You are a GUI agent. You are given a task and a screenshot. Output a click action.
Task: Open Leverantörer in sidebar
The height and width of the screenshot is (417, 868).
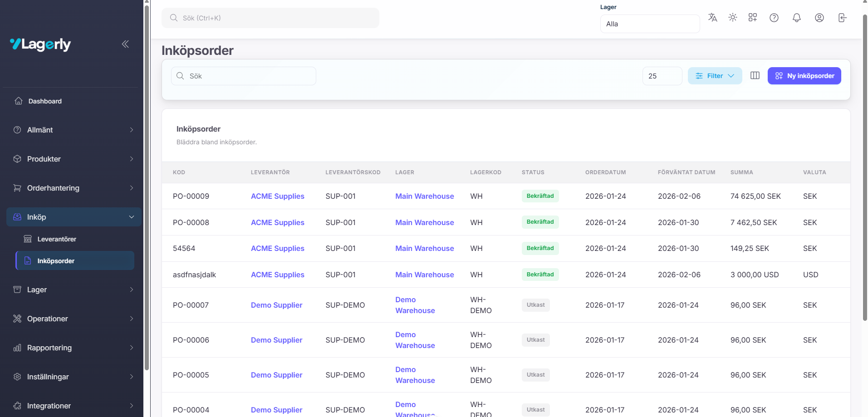coord(57,239)
